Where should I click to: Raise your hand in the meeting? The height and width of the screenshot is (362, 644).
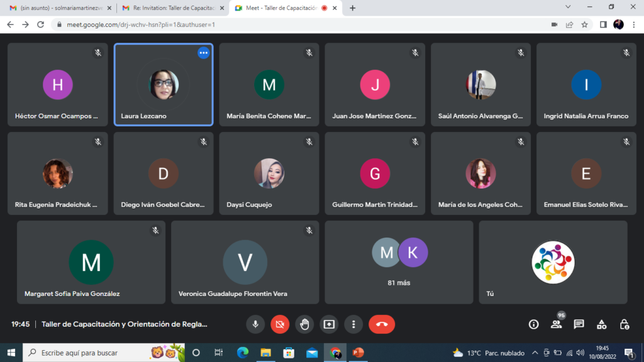(x=304, y=324)
